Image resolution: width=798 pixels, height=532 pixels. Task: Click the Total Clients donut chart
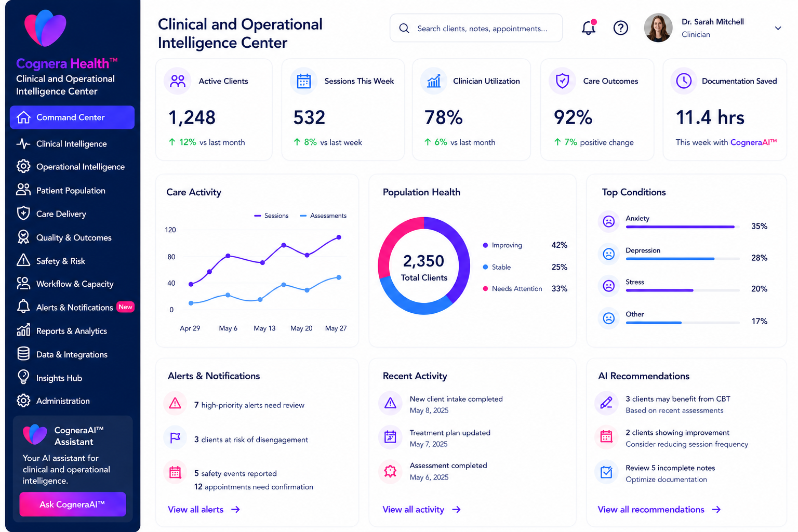tap(424, 265)
